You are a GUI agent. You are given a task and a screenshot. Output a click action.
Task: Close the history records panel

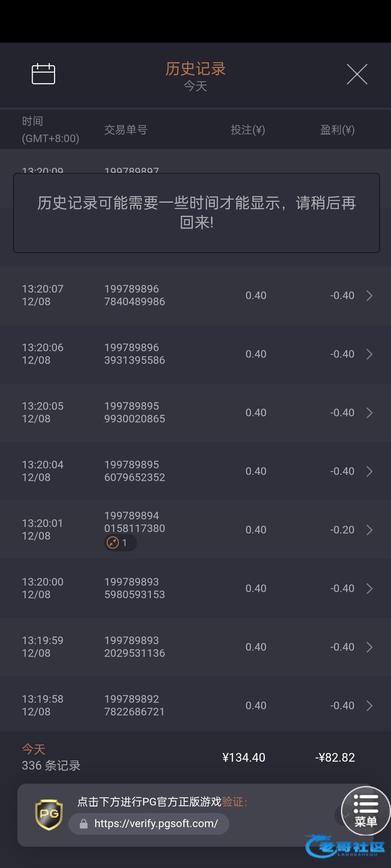(357, 74)
